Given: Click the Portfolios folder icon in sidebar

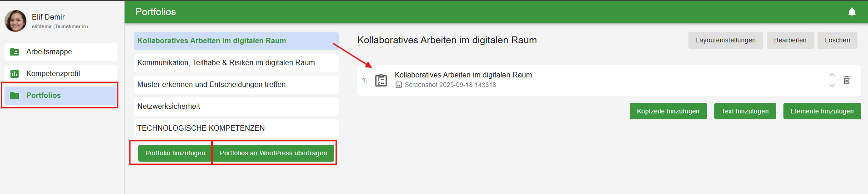Looking at the screenshot, I should pos(15,96).
